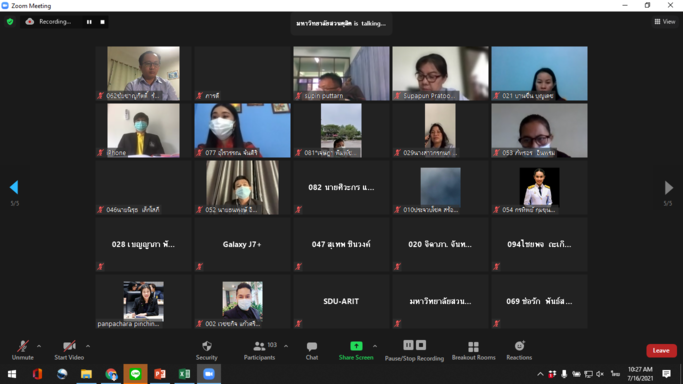
Task: Select participant 010 video tile
Action: click(x=440, y=187)
